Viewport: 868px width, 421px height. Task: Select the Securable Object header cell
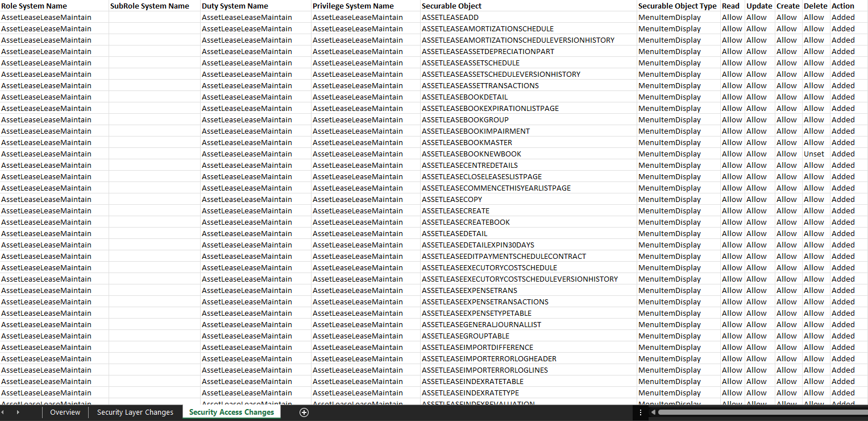(x=451, y=6)
